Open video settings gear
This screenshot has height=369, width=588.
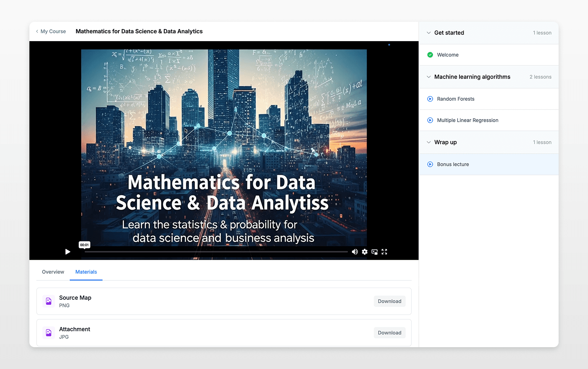pyautogui.click(x=365, y=252)
